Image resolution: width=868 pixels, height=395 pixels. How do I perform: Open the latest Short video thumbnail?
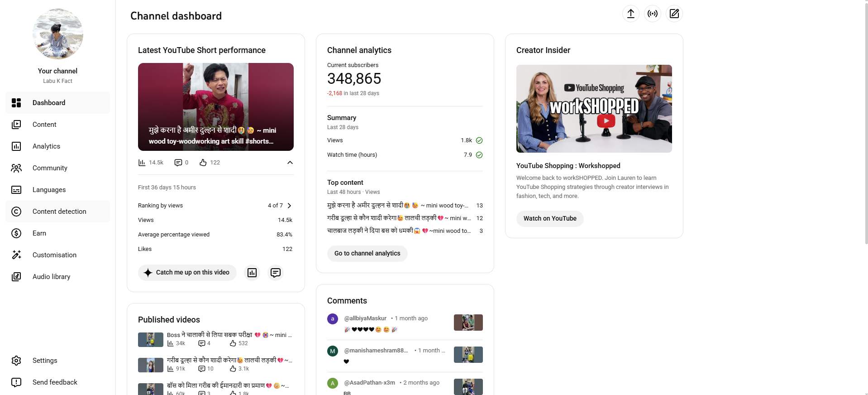point(216,107)
